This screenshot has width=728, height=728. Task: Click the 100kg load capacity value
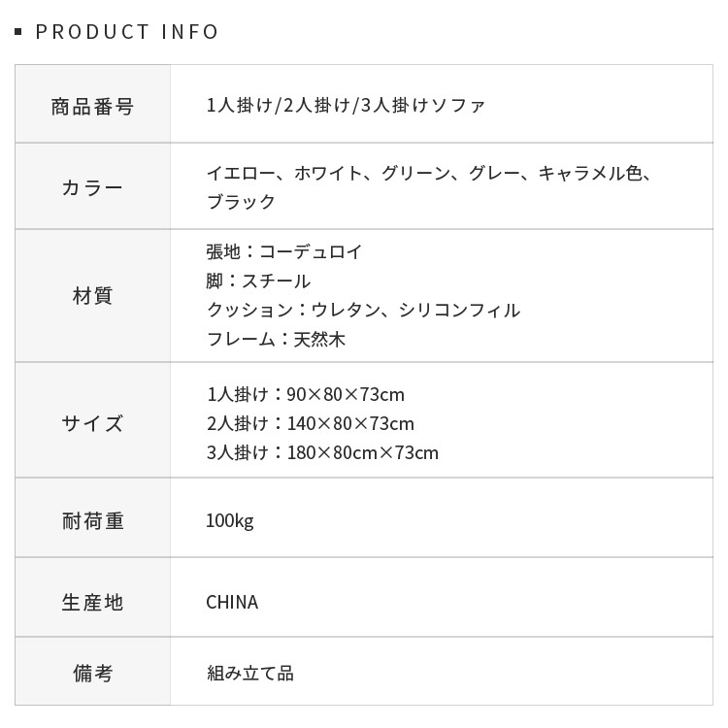tap(229, 521)
